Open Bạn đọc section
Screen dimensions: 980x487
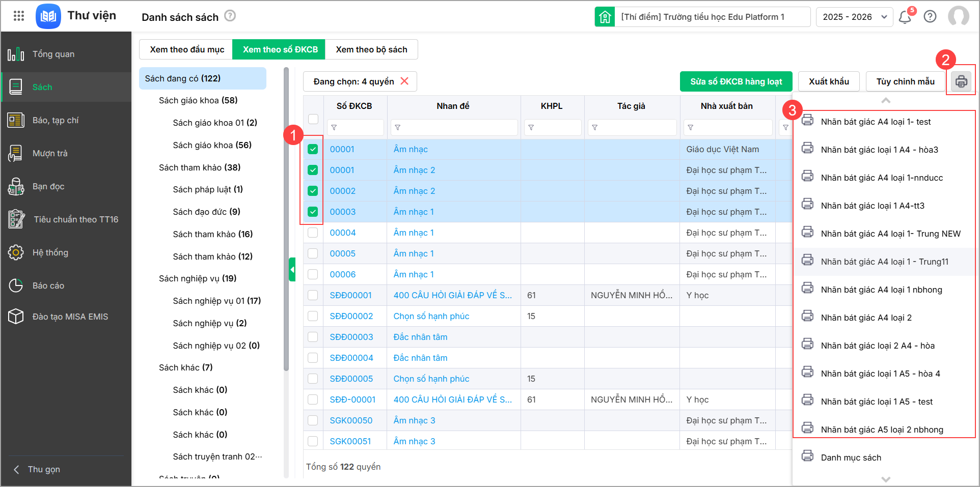click(x=66, y=186)
